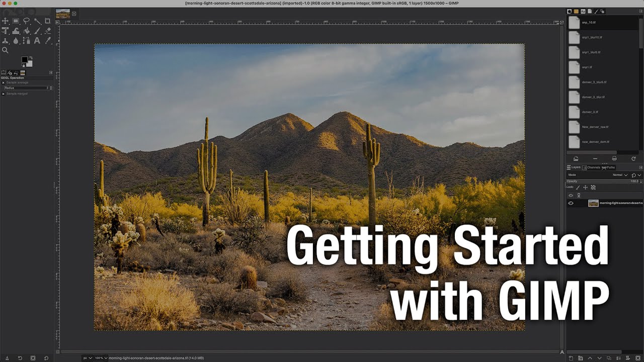Clear the entire document history
This screenshot has width=644, height=362.
point(614,159)
